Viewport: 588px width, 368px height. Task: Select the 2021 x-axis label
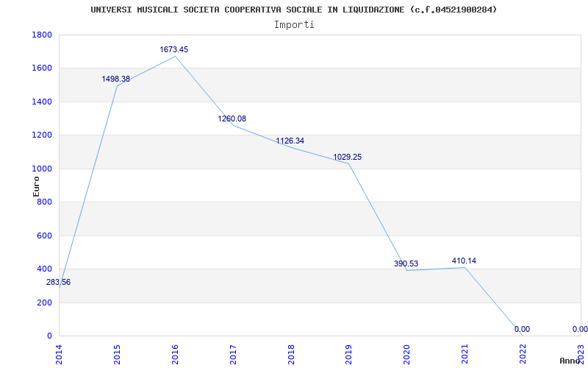click(x=465, y=355)
